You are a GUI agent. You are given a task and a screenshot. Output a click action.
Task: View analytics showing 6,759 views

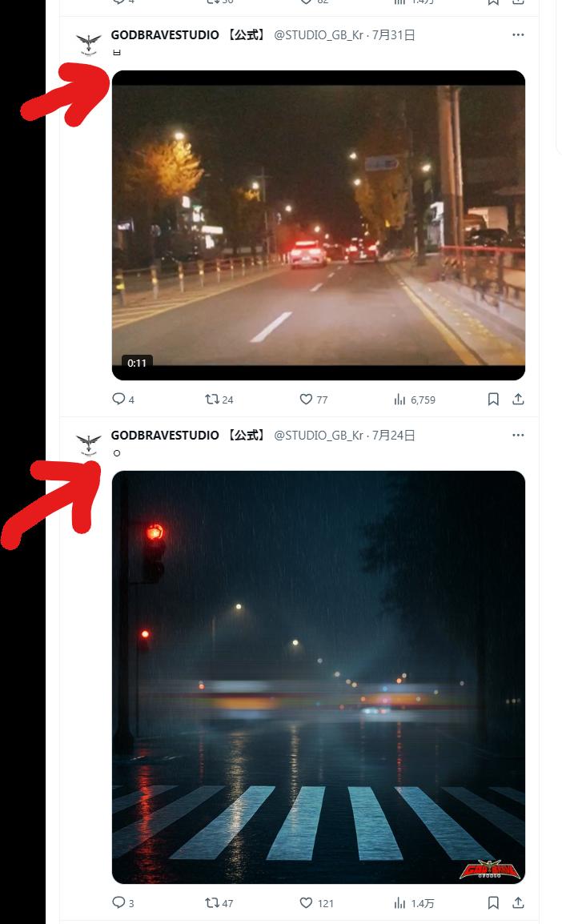click(x=414, y=400)
